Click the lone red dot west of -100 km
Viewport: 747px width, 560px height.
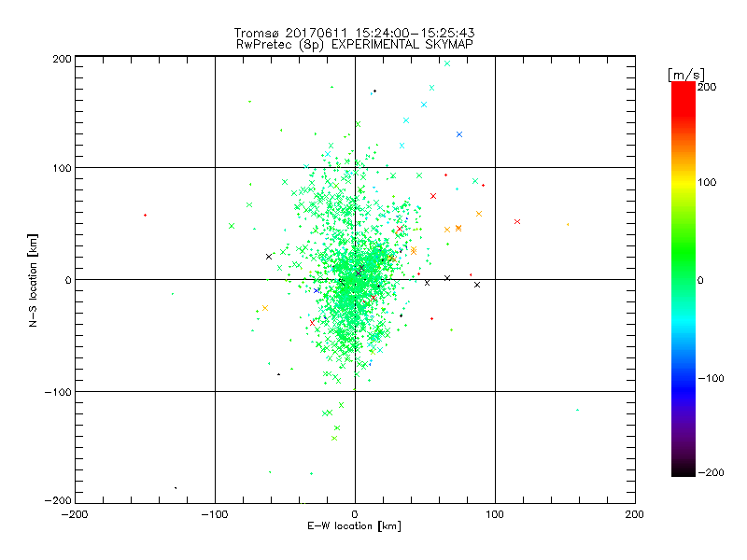click(146, 216)
